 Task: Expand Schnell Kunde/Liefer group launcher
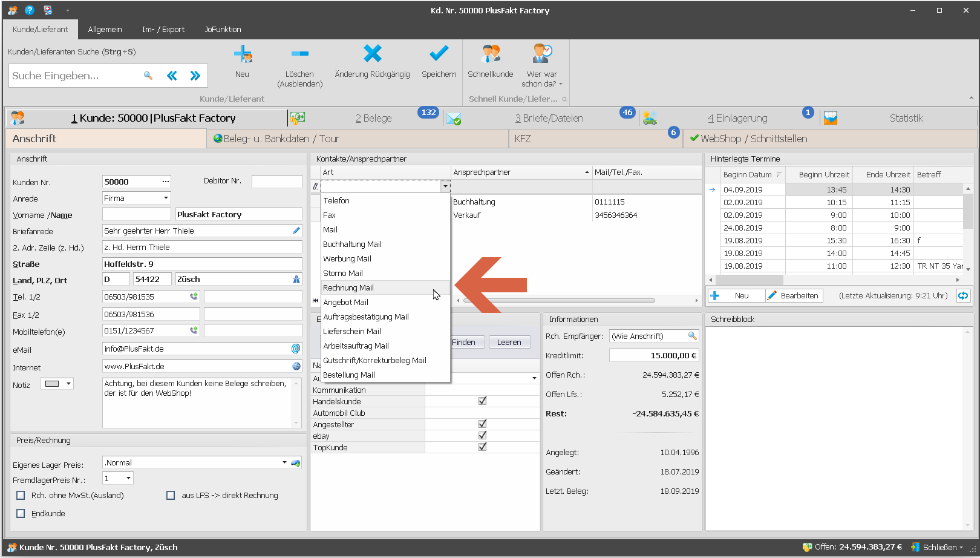coord(564,99)
